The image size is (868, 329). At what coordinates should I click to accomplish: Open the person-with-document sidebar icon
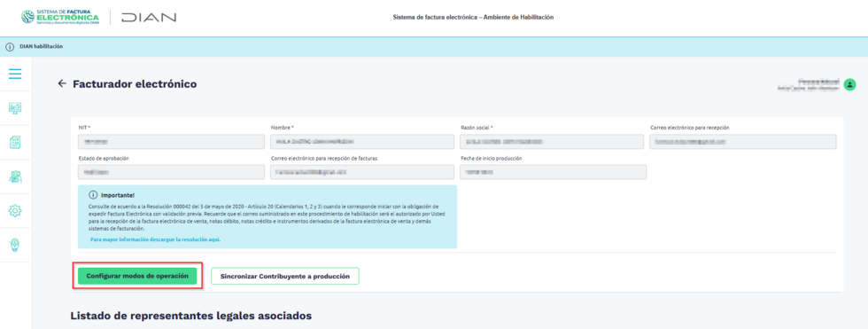click(x=16, y=176)
